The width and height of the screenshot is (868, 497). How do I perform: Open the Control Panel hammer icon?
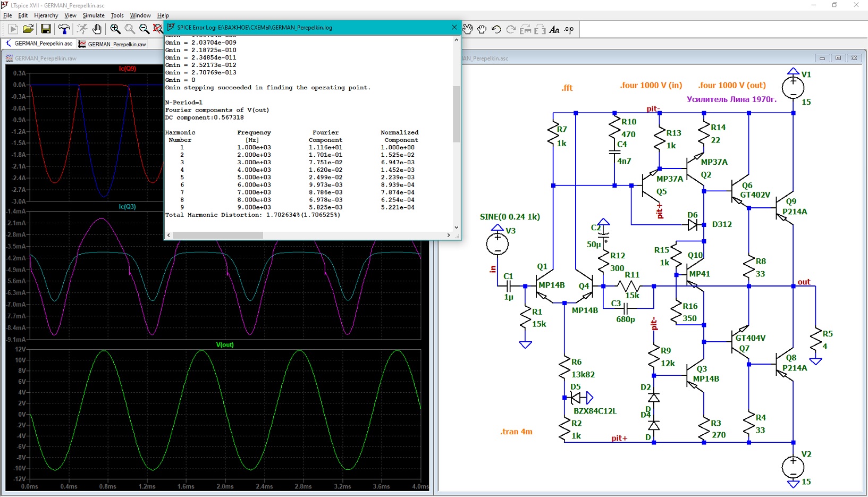click(64, 29)
